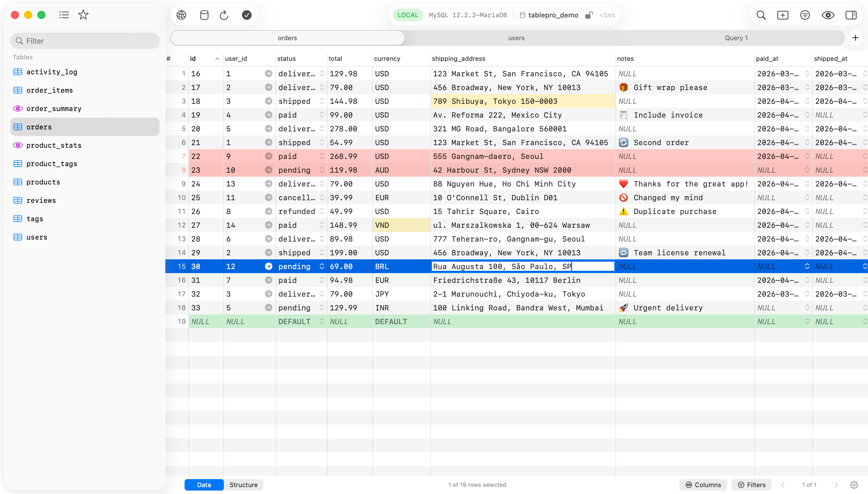The width and height of the screenshot is (868, 494).
Task: Open search with the magnifier icon
Action: 761,15
